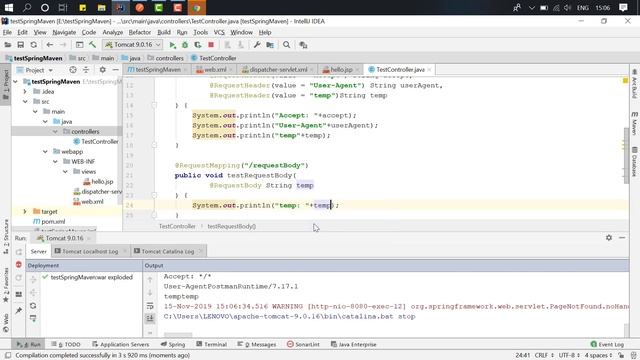This screenshot has height=360, width=640.
Task: Run with coverage icon
Action: [x=198, y=45]
